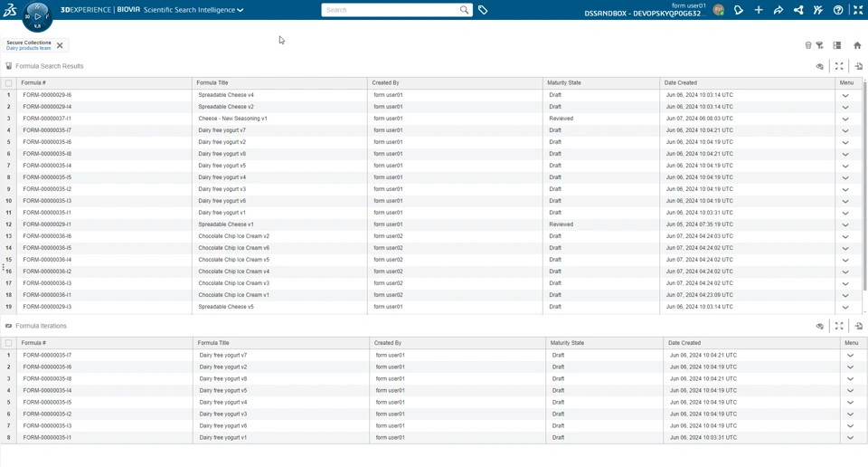
Task: Click the Formula Search Results vertical scrollbar
Action: [x=864, y=186]
